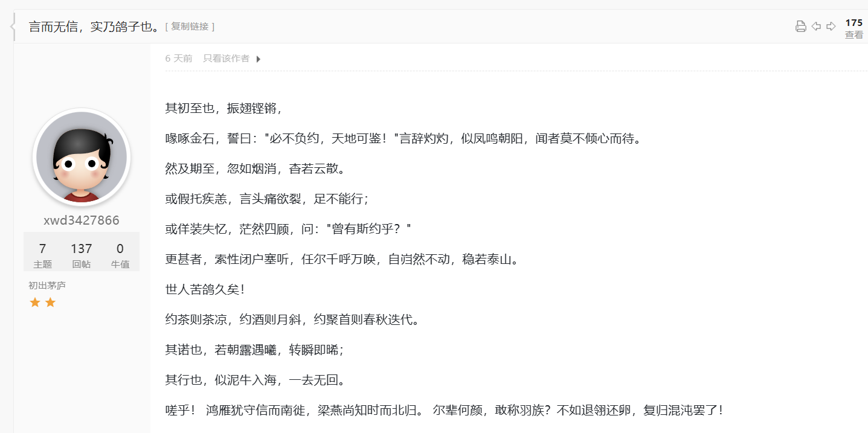
Task: Click the second rank star icon
Action: (49, 302)
